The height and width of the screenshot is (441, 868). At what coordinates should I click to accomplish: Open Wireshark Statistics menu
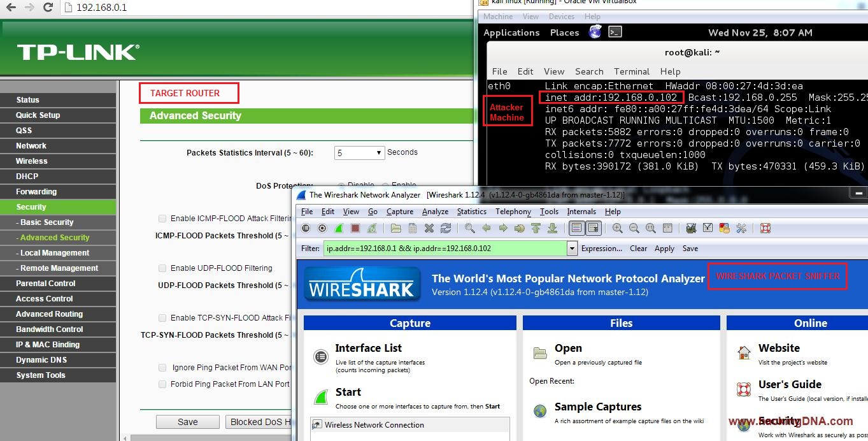click(472, 212)
